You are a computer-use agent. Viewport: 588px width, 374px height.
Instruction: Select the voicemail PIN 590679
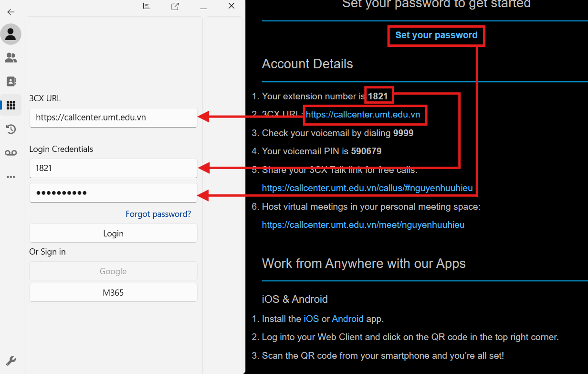click(366, 151)
